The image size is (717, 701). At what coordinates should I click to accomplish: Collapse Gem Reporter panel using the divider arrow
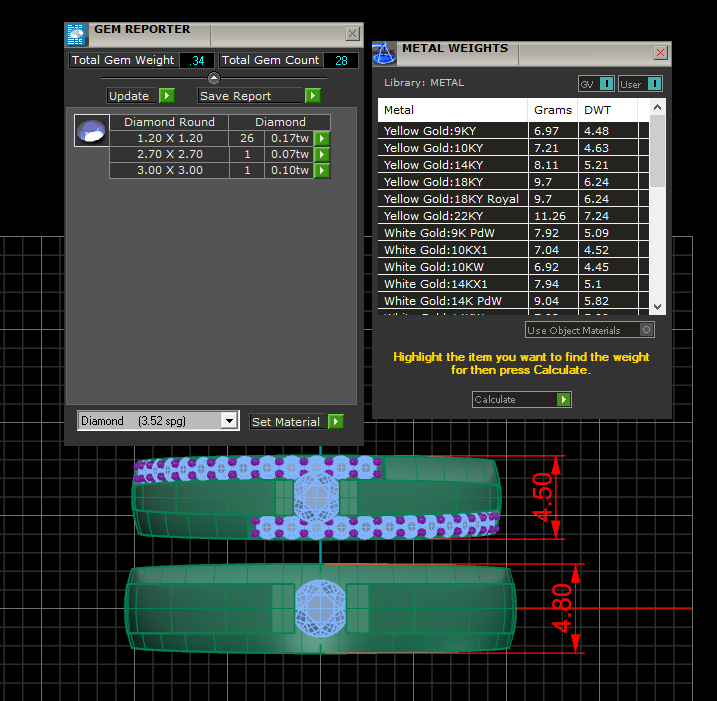pyautogui.click(x=213, y=77)
